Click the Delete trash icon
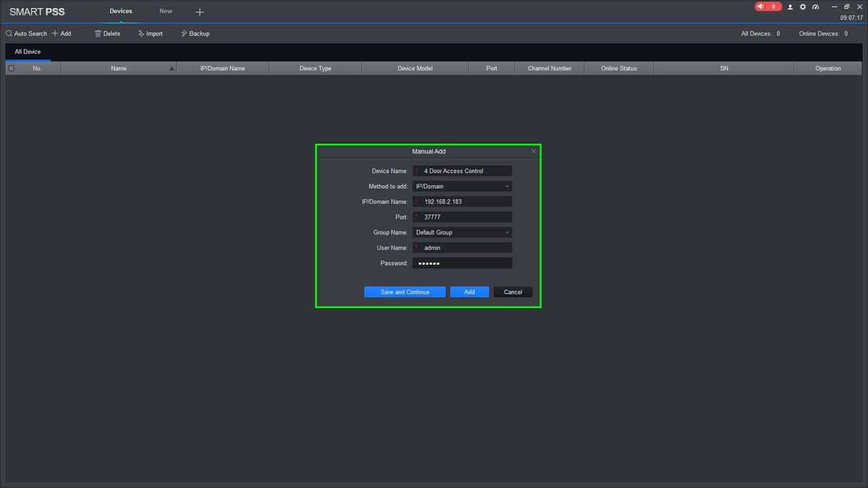The image size is (868, 488). click(98, 33)
